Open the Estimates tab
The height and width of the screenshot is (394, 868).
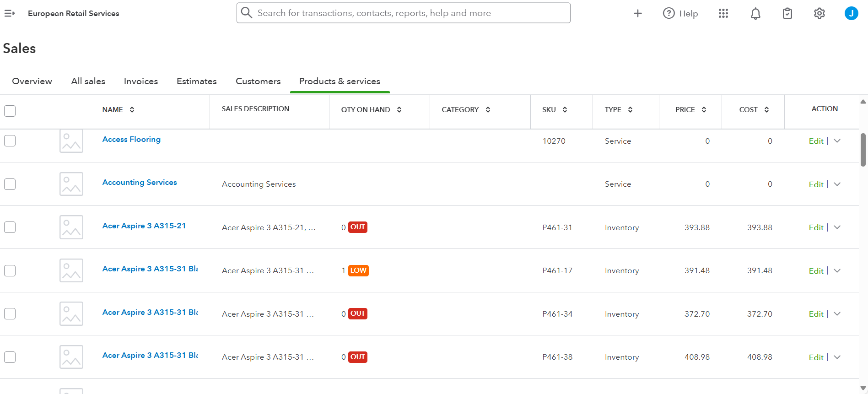click(x=197, y=81)
